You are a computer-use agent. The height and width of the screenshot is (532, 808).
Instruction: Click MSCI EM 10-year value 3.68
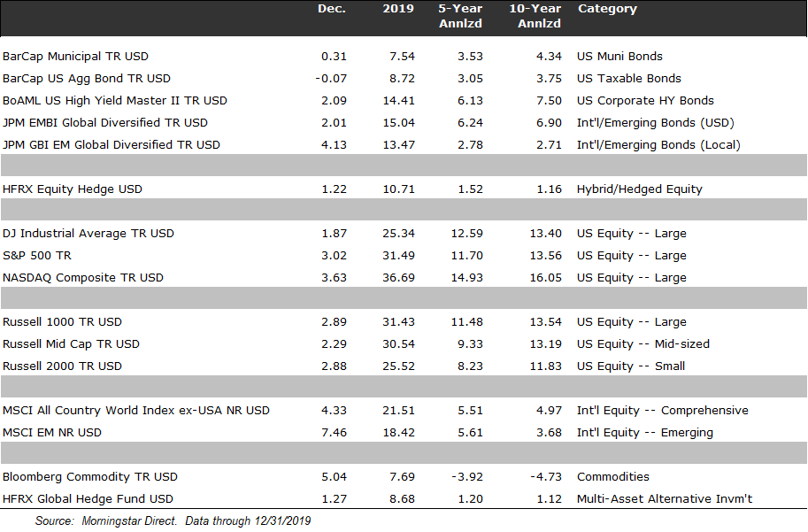[x=549, y=433]
